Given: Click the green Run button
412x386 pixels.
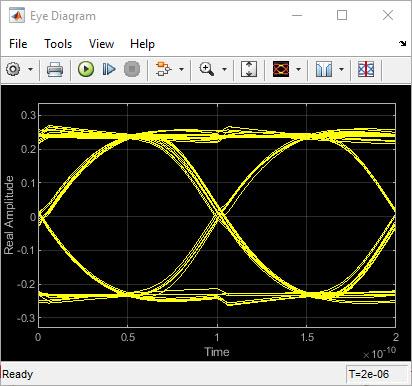Looking at the screenshot, I should click(x=86, y=69).
